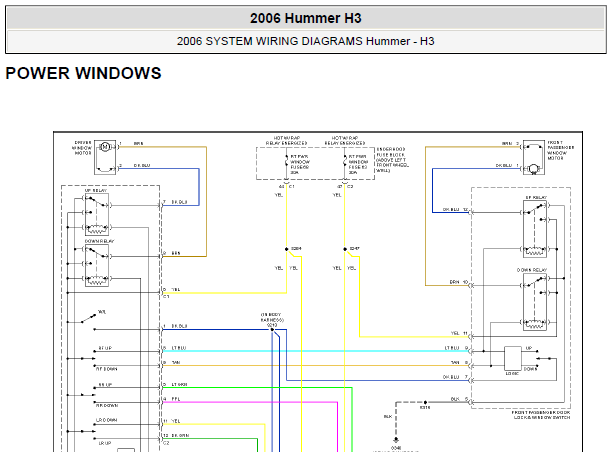Click the "RF DOWN" switch label
Viewport: 615px width, 452px height.
pyautogui.click(x=106, y=369)
